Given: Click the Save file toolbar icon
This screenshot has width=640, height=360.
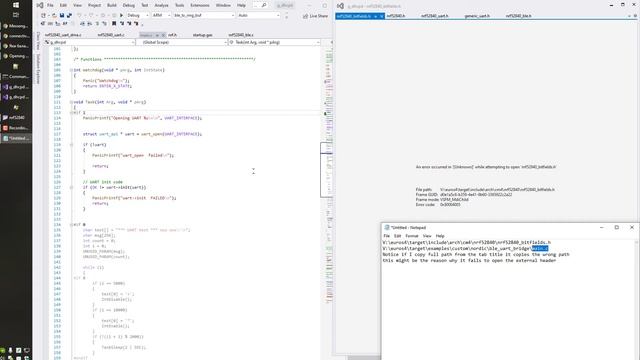Looking at the screenshot, I should [62, 15].
